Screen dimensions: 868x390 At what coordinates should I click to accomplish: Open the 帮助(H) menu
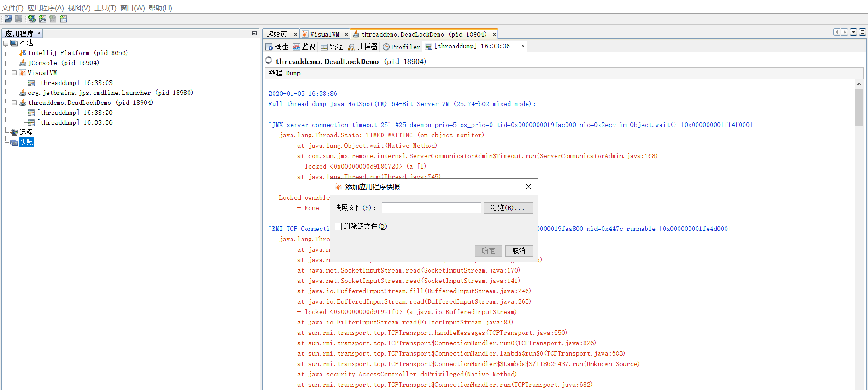click(160, 8)
